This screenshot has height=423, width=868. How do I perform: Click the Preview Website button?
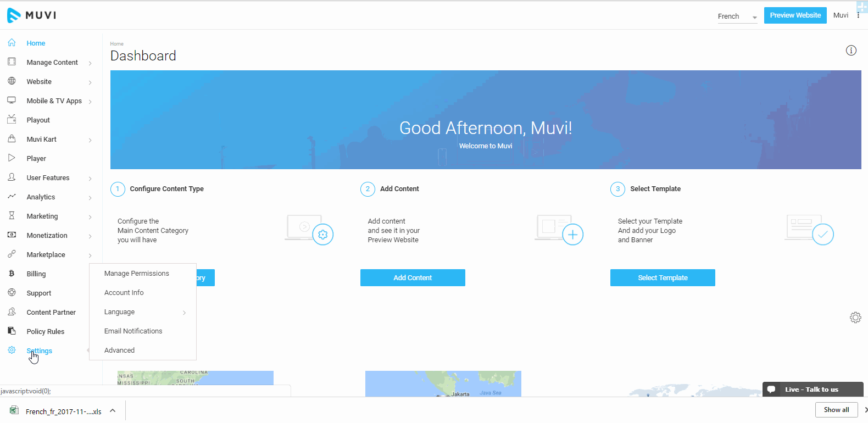[x=795, y=15]
